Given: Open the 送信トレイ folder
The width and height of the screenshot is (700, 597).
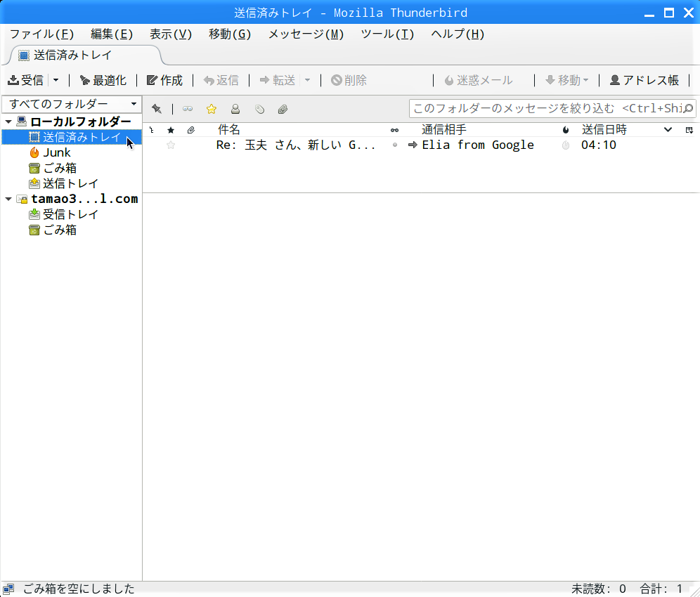Looking at the screenshot, I should pos(72,183).
